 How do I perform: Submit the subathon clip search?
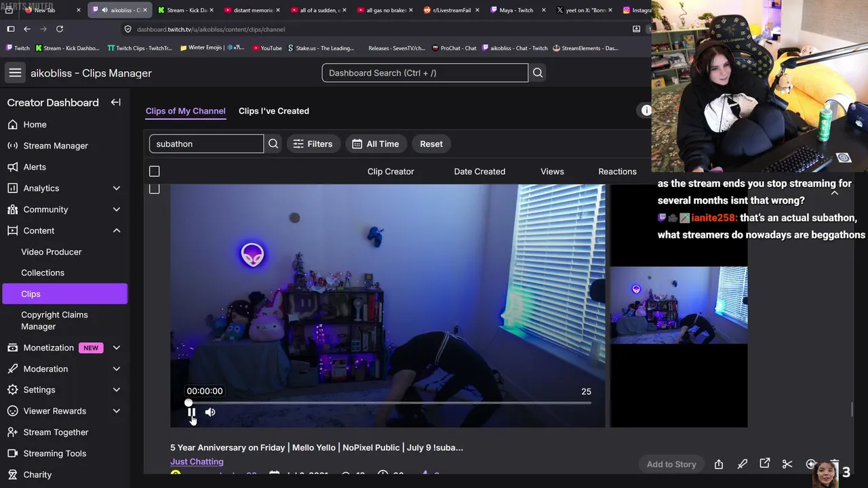pyautogui.click(x=273, y=144)
